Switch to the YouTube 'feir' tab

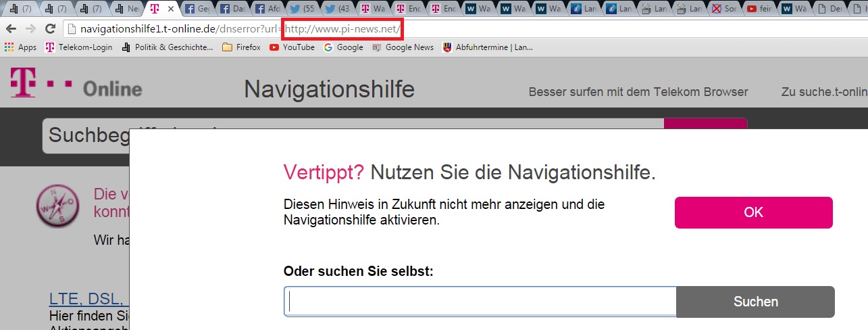tap(760, 9)
